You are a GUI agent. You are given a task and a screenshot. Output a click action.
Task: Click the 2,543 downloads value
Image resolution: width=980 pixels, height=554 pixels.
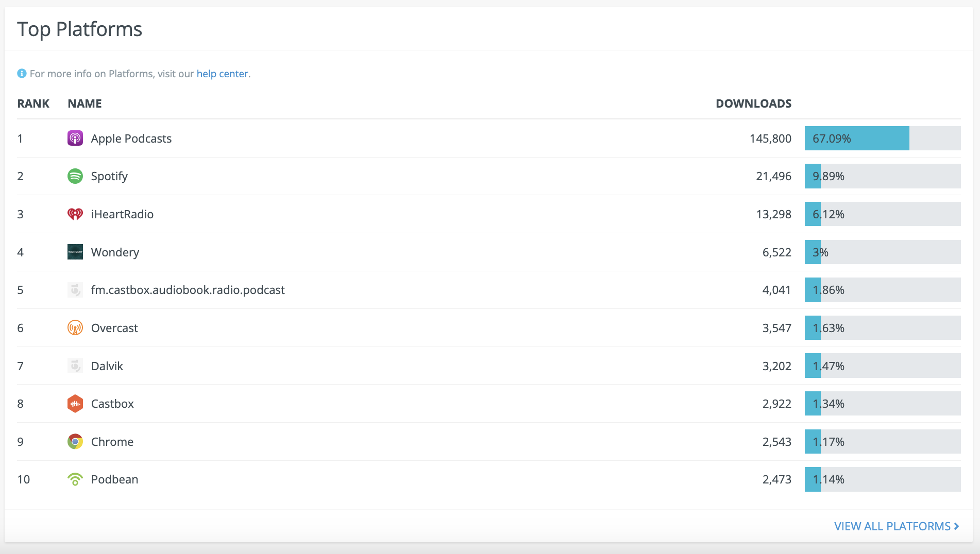(x=776, y=442)
